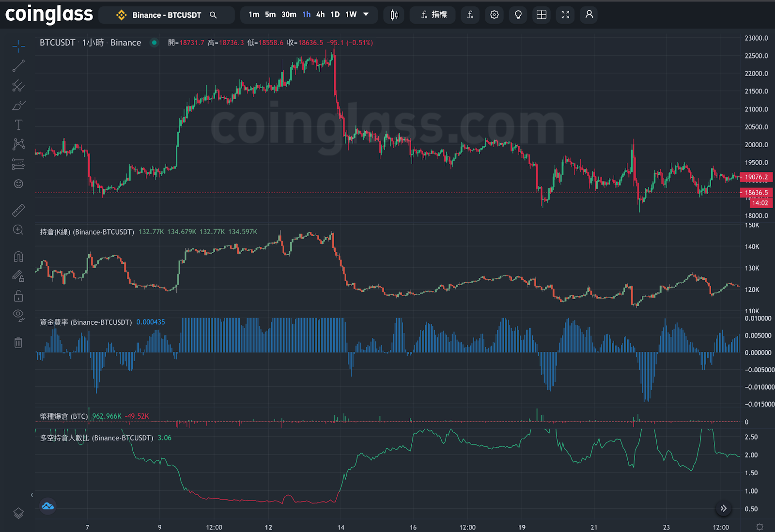Screen dimensions: 775x532
Task: Click the date label 19 on time axis
Action: [522, 527]
